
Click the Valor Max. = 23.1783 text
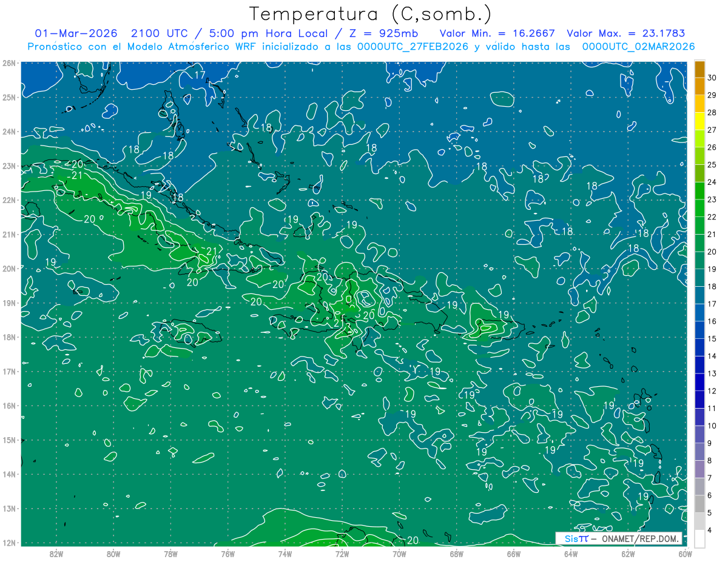click(x=626, y=33)
